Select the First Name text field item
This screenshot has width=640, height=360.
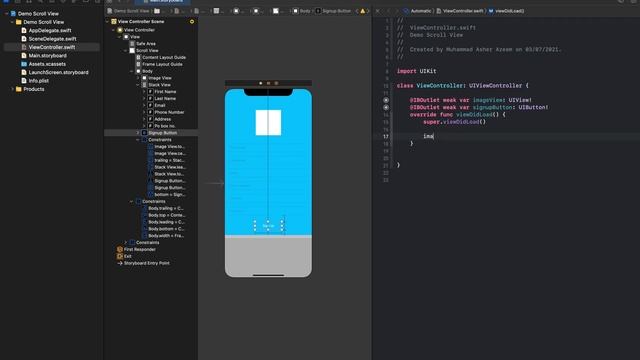click(165, 91)
